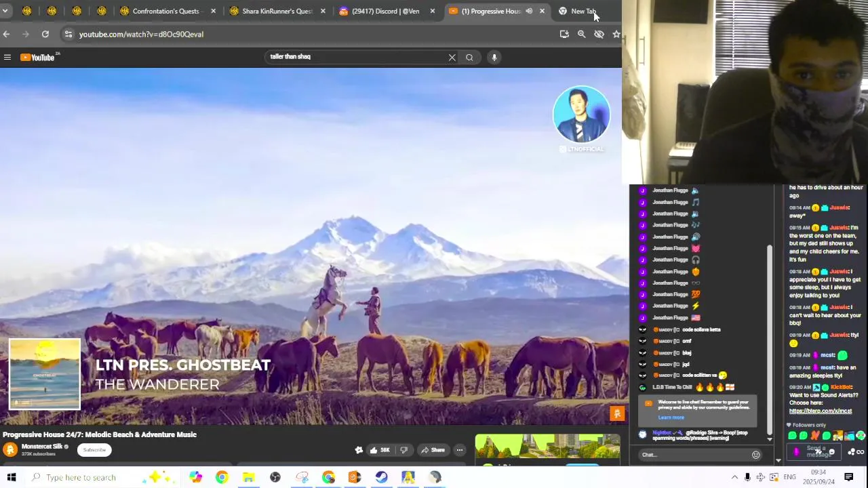Viewport: 868px width, 488px height.
Task: Go back with browser back arrow
Action: point(6,34)
